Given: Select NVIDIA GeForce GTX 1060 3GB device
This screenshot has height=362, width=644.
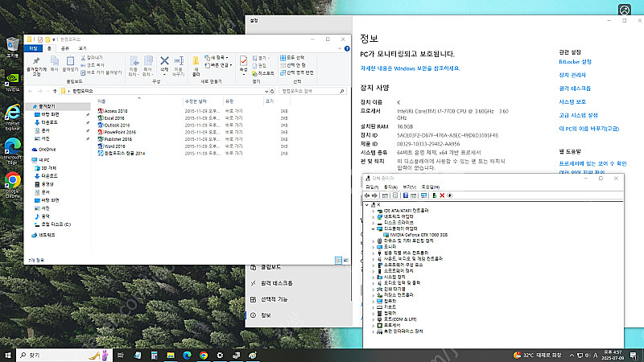Looking at the screenshot, I should tap(415, 235).
